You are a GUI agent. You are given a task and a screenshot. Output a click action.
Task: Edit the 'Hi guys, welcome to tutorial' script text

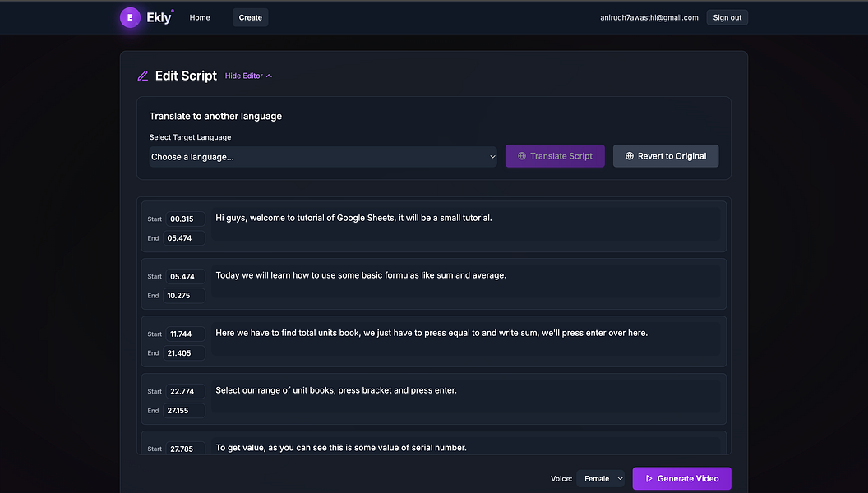pos(468,224)
